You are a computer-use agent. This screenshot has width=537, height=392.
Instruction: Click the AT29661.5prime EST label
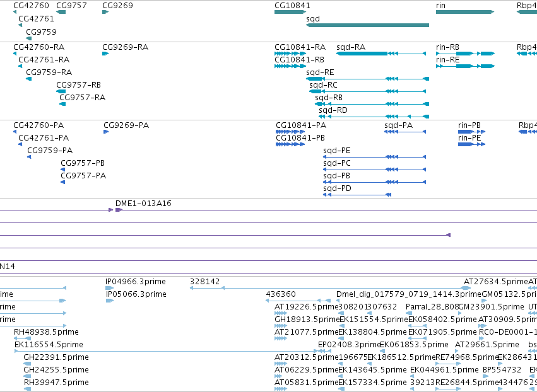point(487,345)
